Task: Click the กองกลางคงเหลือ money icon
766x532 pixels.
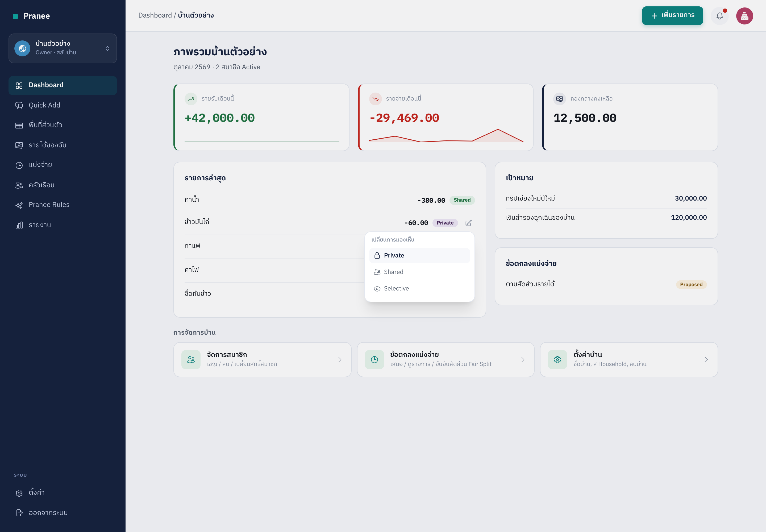Action: (x=560, y=99)
